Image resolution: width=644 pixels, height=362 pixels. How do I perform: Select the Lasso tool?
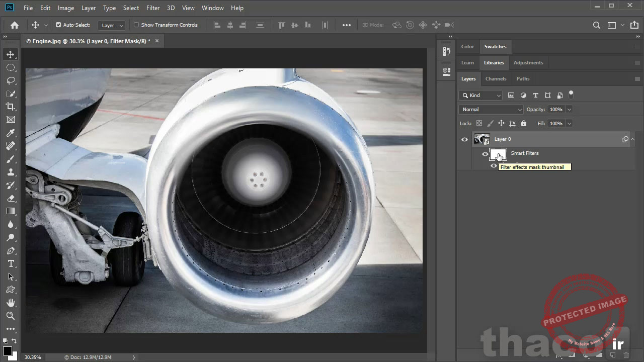tap(11, 80)
